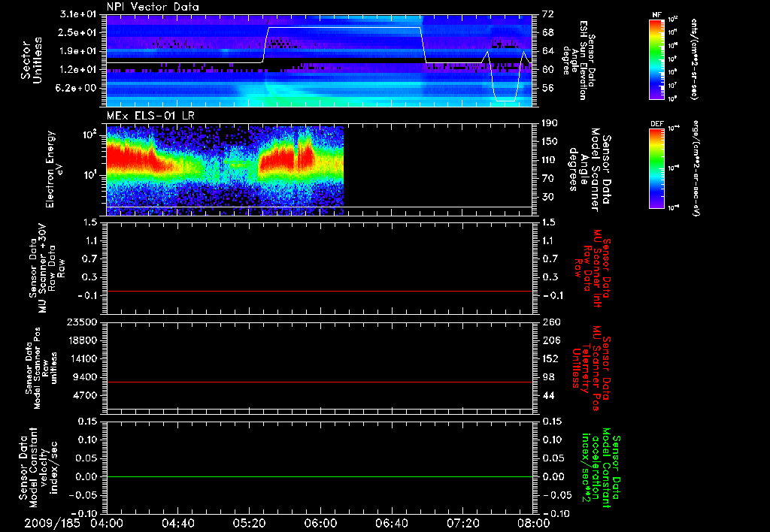Click the "9400" scanner position axis value

pos(86,377)
